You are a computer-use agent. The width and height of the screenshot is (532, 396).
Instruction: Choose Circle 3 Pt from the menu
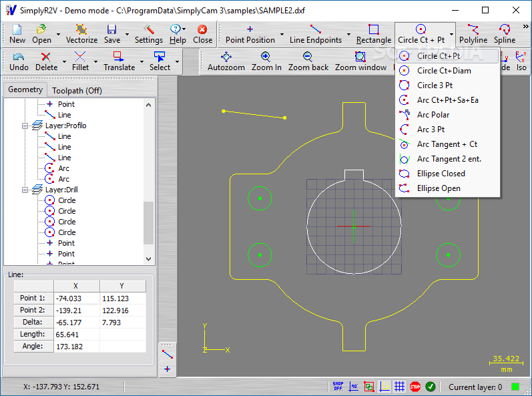[448, 85]
